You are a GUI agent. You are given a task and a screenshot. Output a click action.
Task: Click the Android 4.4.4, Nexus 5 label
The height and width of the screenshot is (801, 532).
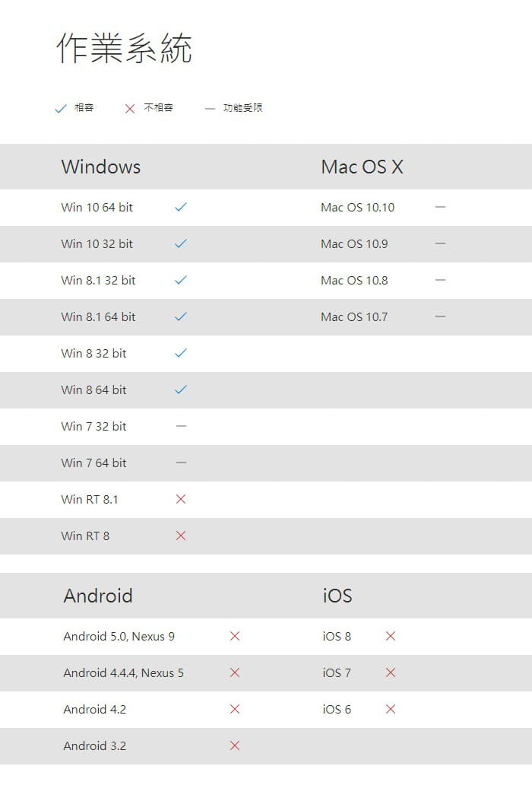point(124,672)
